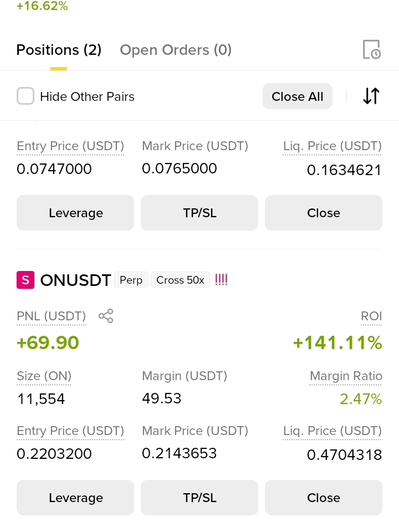Select the Positions (2) tab
Screen dimensions: 399x532
click(x=59, y=50)
